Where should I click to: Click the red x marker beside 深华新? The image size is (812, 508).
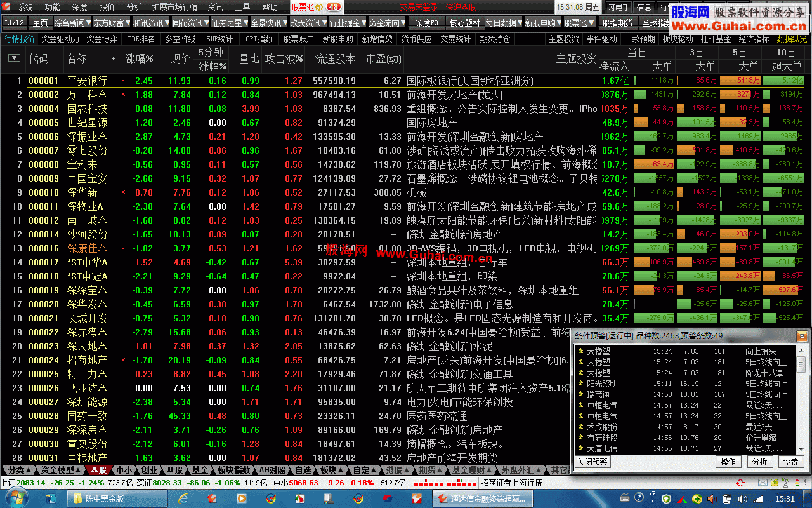click(x=123, y=192)
